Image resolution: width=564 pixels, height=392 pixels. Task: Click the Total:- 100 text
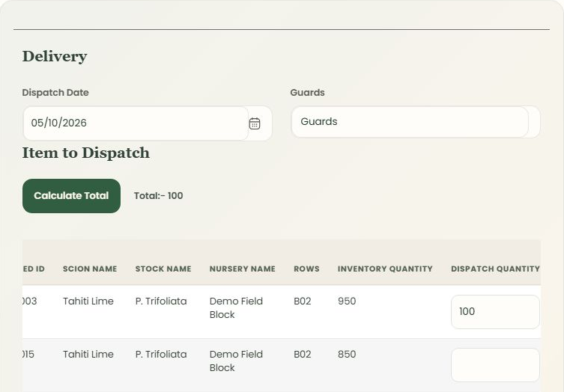pos(158,196)
